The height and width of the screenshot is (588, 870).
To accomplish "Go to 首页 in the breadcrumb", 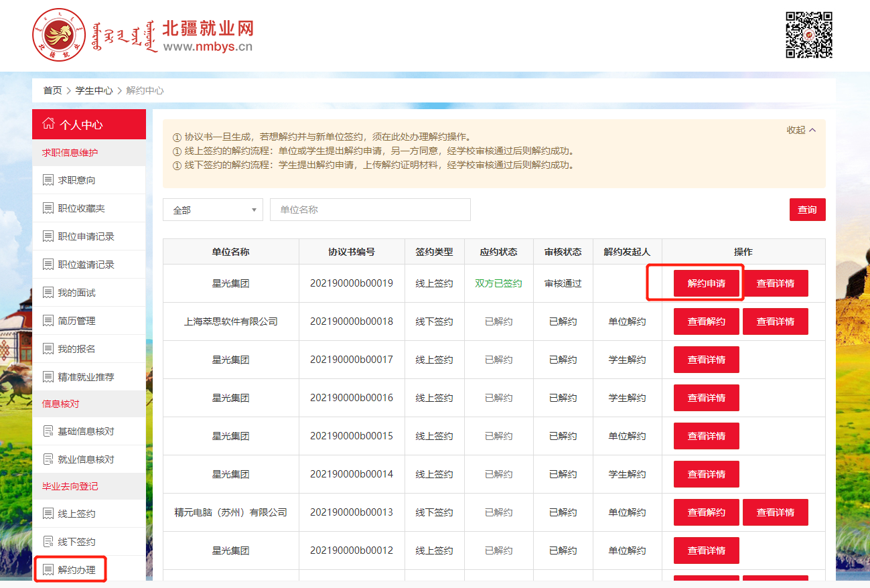I will (52, 90).
